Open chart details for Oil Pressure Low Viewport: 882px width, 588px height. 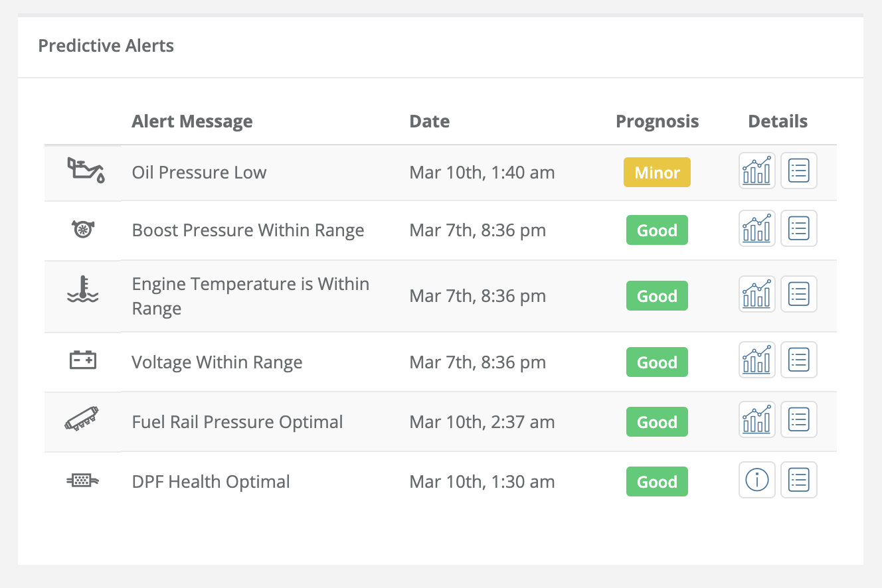click(x=757, y=171)
